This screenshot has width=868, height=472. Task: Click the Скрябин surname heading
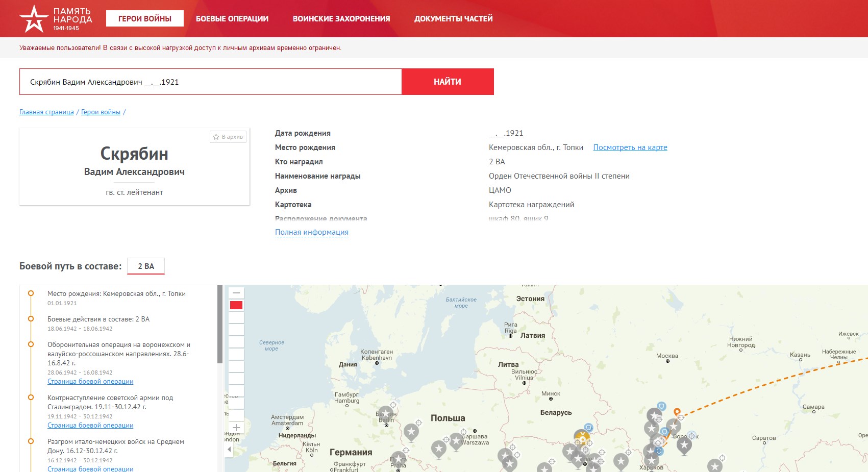[x=134, y=154]
